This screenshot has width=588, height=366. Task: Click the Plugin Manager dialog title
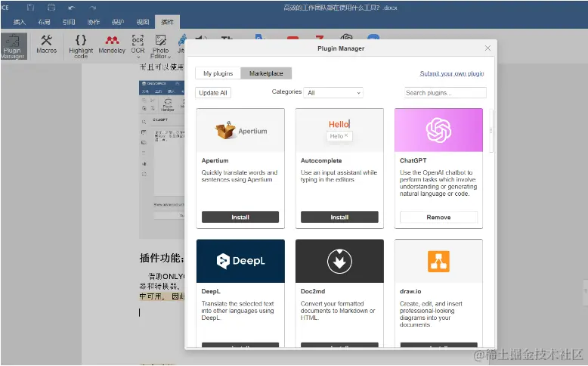click(341, 48)
